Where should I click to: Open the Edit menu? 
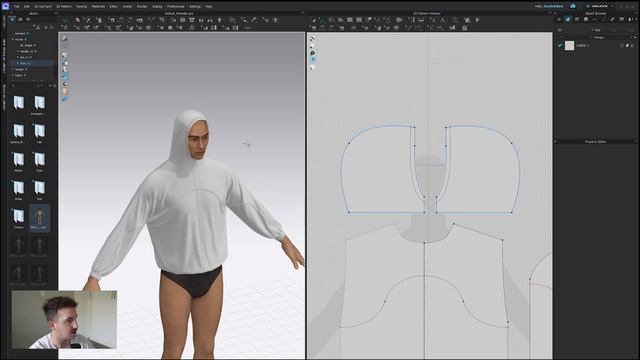(27, 7)
